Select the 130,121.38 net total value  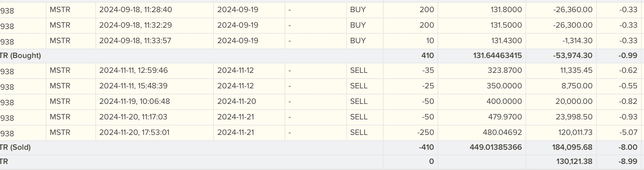point(574,162)
